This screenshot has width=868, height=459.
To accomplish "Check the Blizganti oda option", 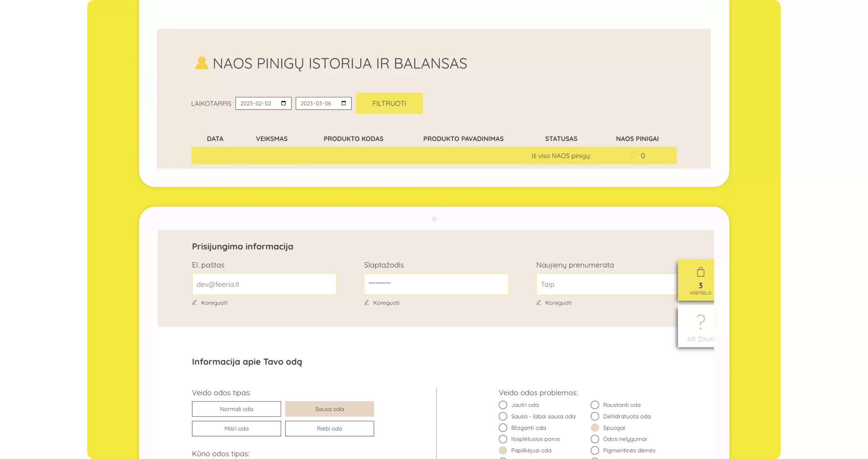I will (x=503, y=428).
